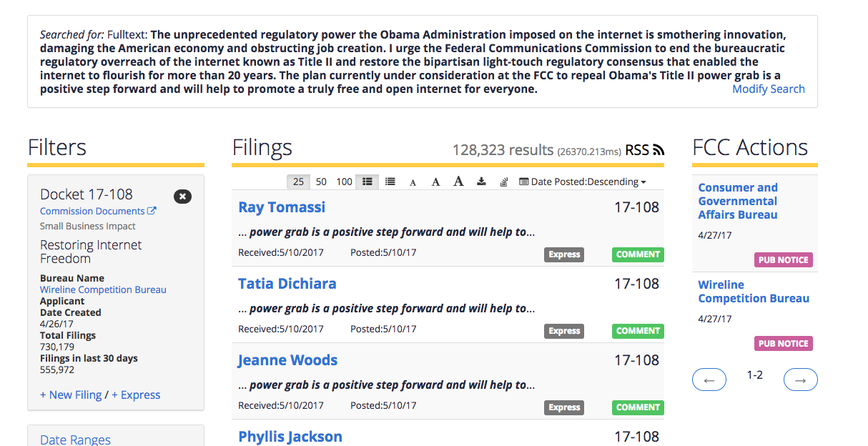Open Ray Tomassi's filing
Image resolution: width=868 pixels, height=446 pixels.
(282, 207)
